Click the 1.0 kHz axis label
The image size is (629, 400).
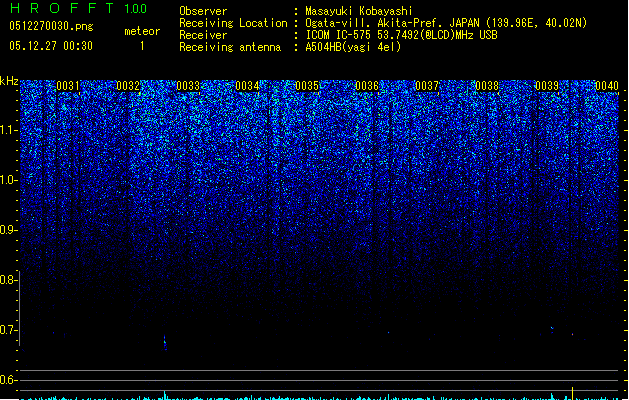coord(8,180)
